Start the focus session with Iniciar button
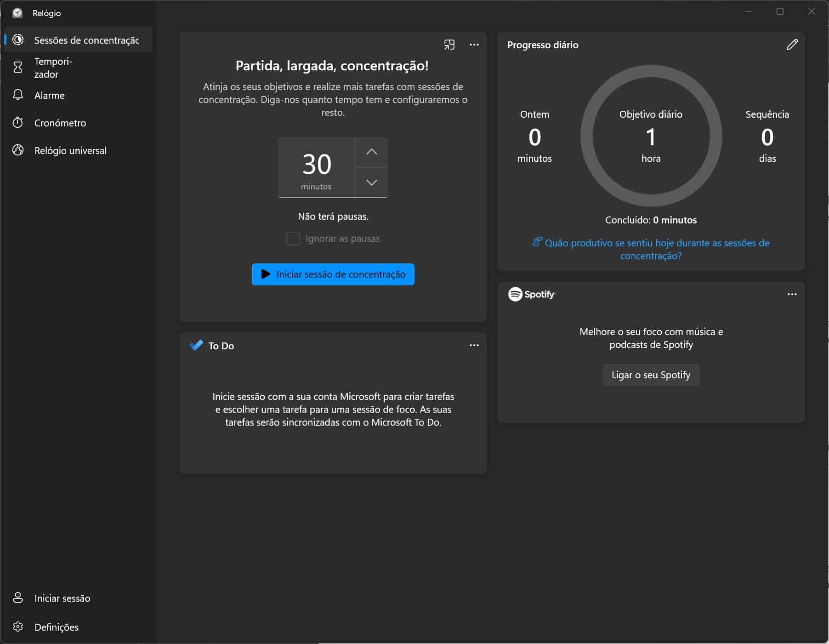This screenshot has height=644, width=829. point(333,274)
